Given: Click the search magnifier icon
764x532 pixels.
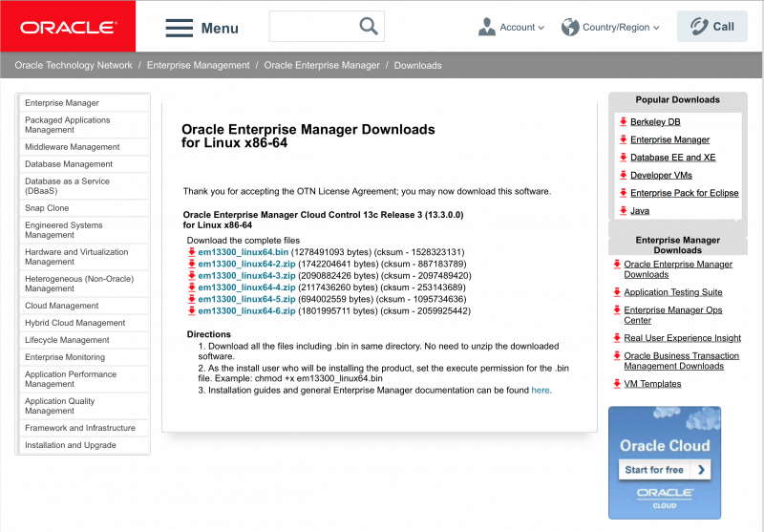Looking at the screenshot, I should [x=369, y=27].
